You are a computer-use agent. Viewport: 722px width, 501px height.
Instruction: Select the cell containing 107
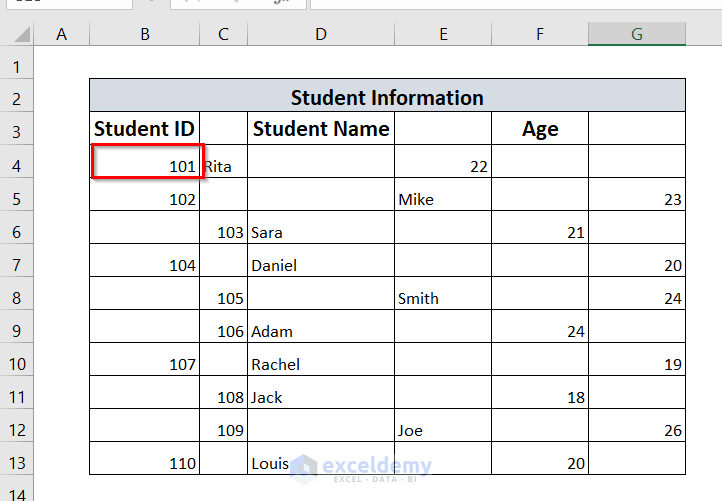145,360
